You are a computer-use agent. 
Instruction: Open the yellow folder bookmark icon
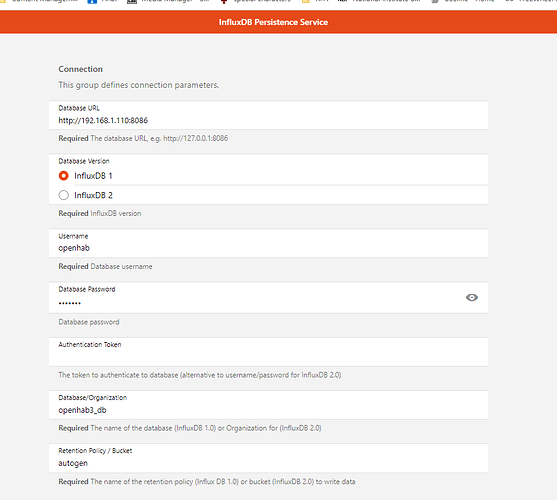coord(305,1)
